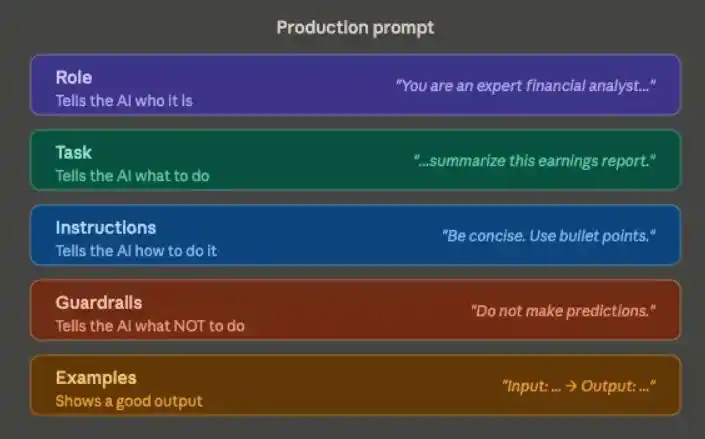Image resolution: width=705 pixels, height=439 pixels.
Task: Select the red Guardrails card
Action: [x=355, y=310]
